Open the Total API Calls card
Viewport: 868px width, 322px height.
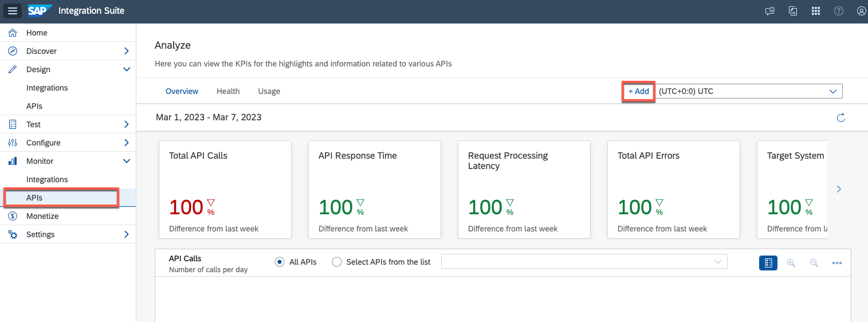pos(225,190)
